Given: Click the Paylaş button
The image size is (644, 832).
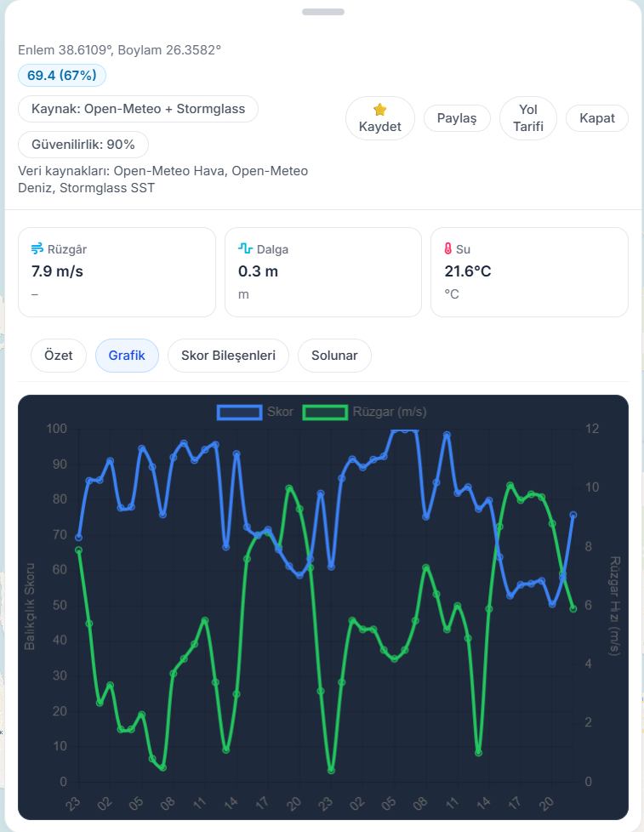Looking at the screenshot, I should (x=457, y=117).
